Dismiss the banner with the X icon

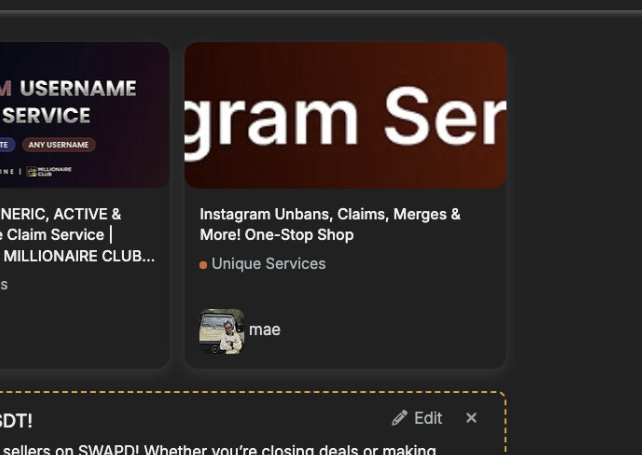coord(471,418)
